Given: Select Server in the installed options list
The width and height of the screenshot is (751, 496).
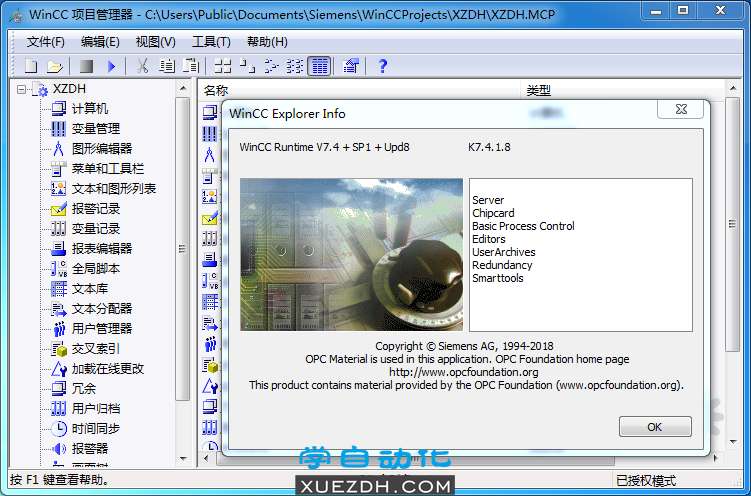Looking at the screenshot, I should [488, 200].
